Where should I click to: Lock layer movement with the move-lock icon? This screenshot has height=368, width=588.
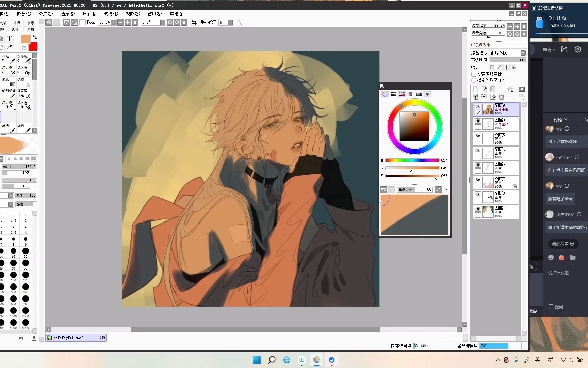tap(506, 67)
